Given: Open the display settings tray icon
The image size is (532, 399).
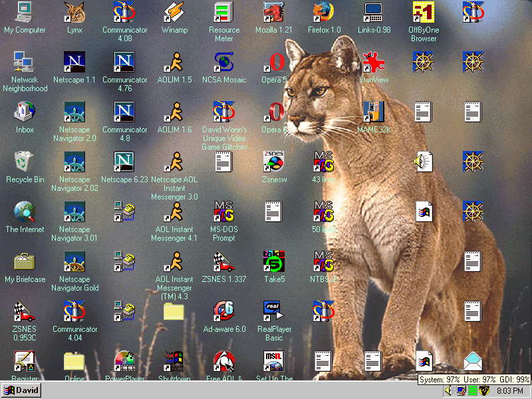Looking at the screenshot, I should (461, 390).
